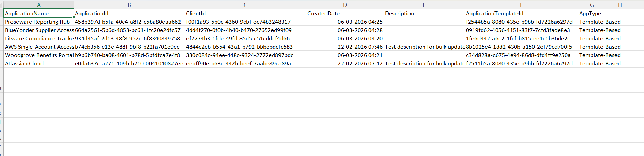Select the Atlassian Cloud name cell
Viewport: 644px width, 156px height.
tap(39, 63)
